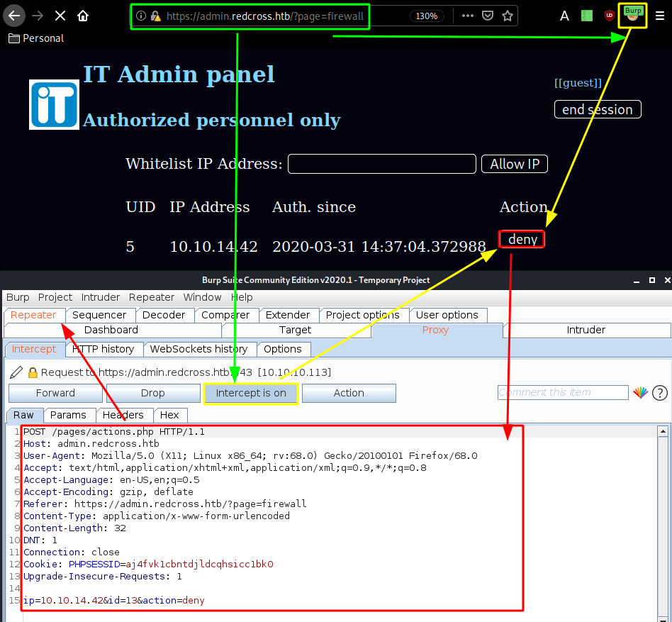Image resolution: width=672 pixels, height=622 pixels.
Task: Switch to the Decoder tab
Action: (163, 315)
